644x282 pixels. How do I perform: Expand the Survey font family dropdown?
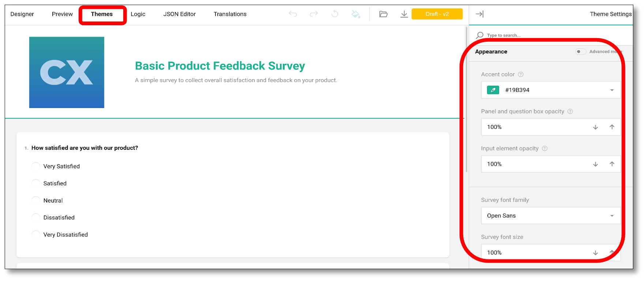click(x=612, y=216)
